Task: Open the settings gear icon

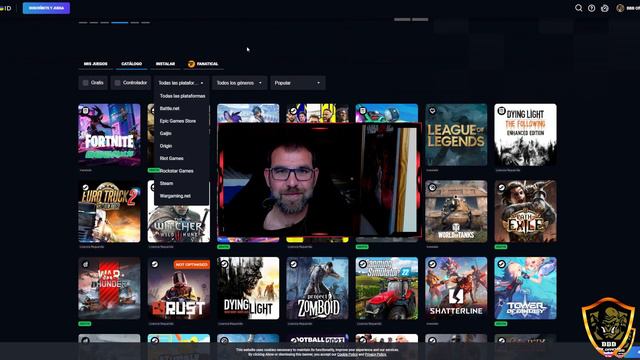Action: (605, 8)
